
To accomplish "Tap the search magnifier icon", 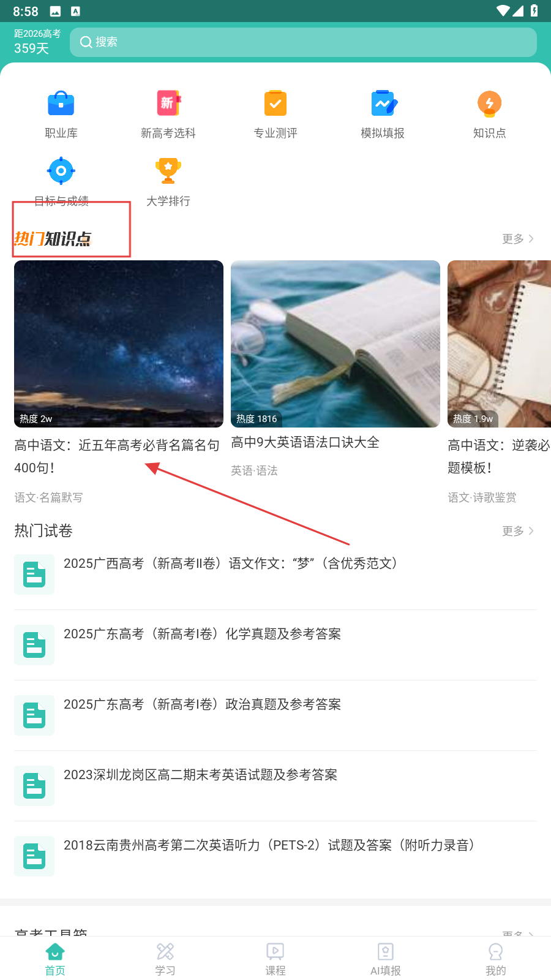I will (x=86, y=42).
